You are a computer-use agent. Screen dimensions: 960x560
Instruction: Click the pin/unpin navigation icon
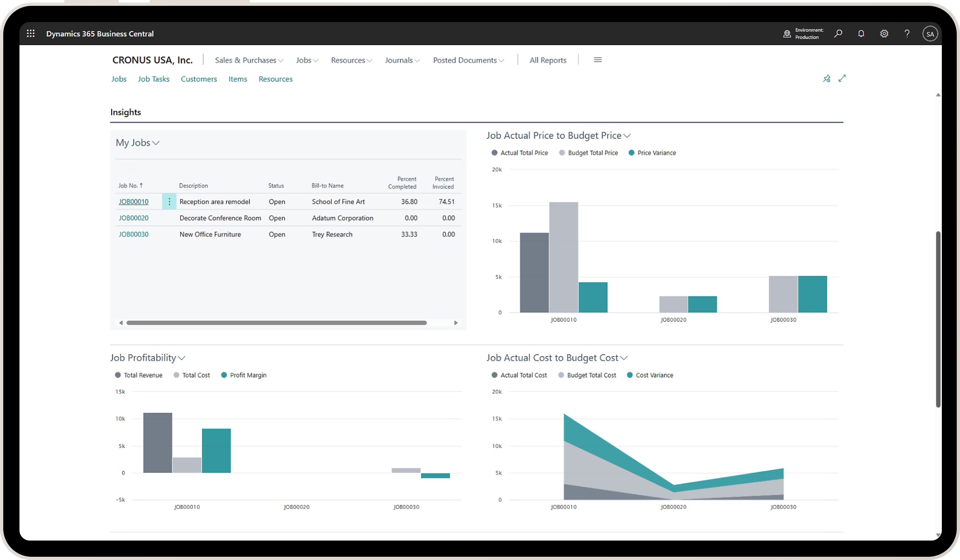(826, 78)
